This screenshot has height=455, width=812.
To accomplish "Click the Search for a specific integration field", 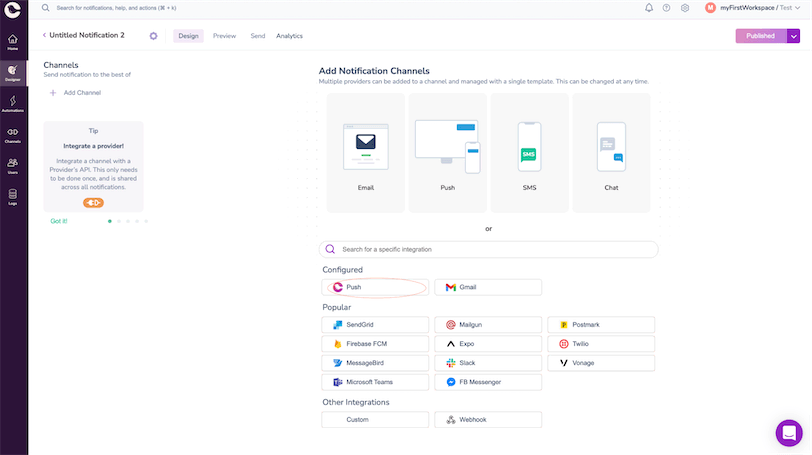I will [488, 249].
